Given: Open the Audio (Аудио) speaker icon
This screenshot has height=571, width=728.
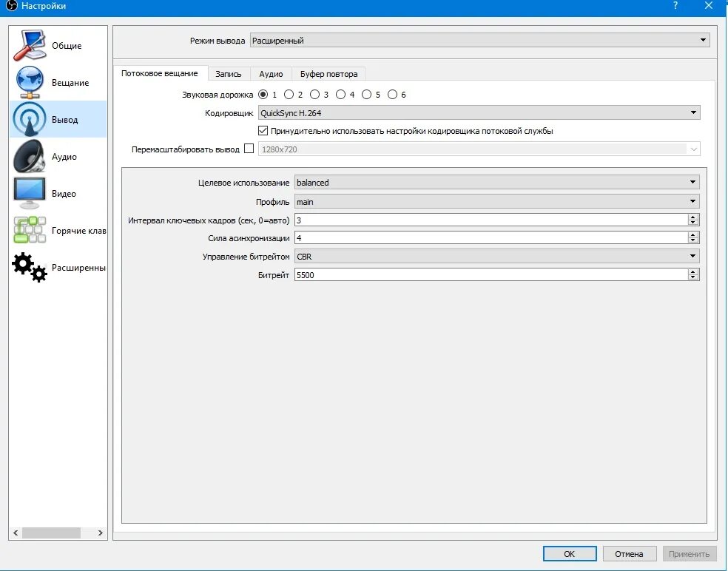Looking at the screenshot, I should click(x=30, y=157).
